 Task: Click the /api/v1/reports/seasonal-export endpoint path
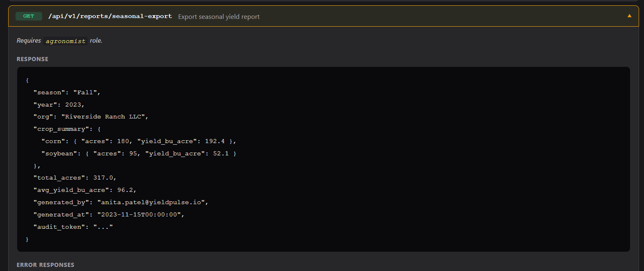tap(110, 16)
